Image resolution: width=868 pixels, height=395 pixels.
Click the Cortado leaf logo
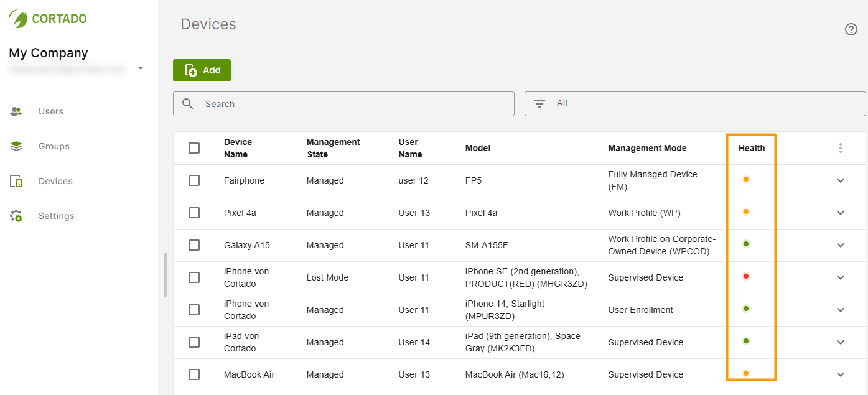tap(19, 18)
